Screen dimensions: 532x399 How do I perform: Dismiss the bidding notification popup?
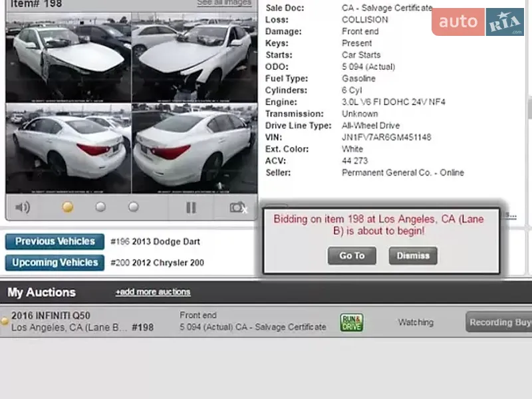[x=413, y=255]
